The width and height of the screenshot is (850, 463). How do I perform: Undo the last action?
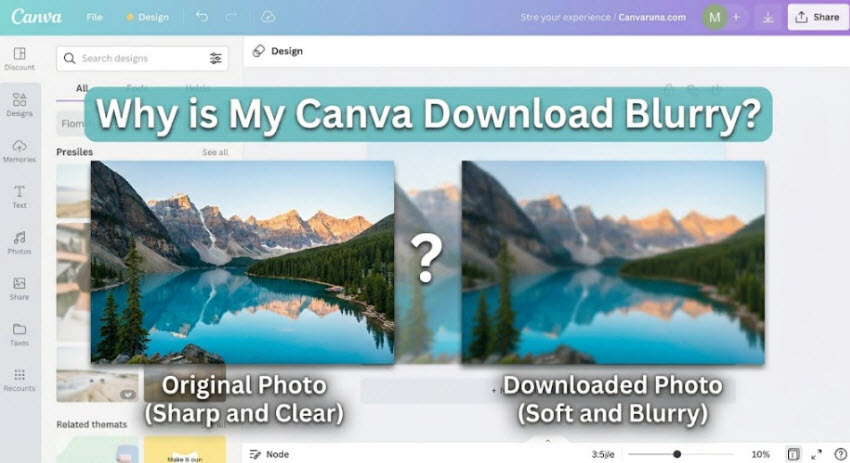click(x=202, y=17)
